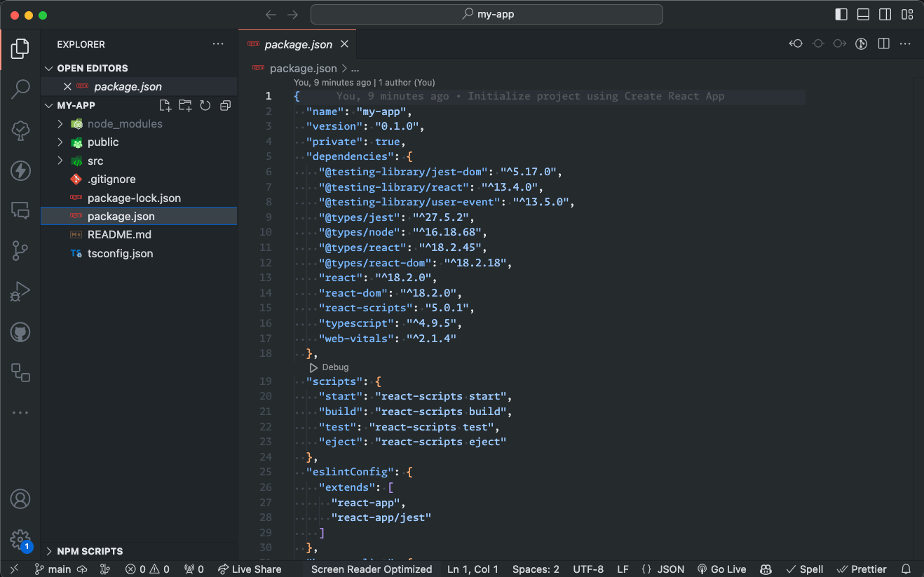Screen dimensions: 924x577
Task: Open Explorer views and more actions menu
Action: (219, 44)
